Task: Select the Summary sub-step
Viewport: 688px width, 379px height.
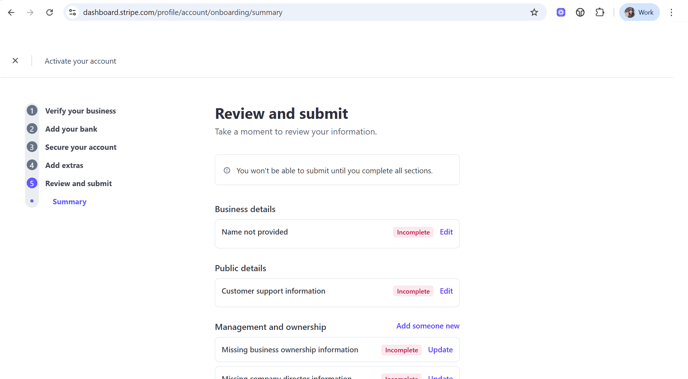Action: 69,202
